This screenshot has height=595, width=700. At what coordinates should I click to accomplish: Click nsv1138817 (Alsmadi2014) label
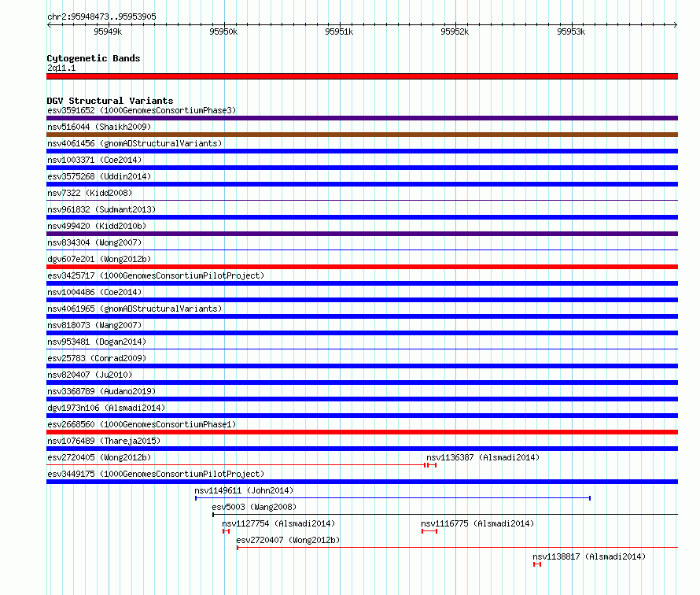589,556
